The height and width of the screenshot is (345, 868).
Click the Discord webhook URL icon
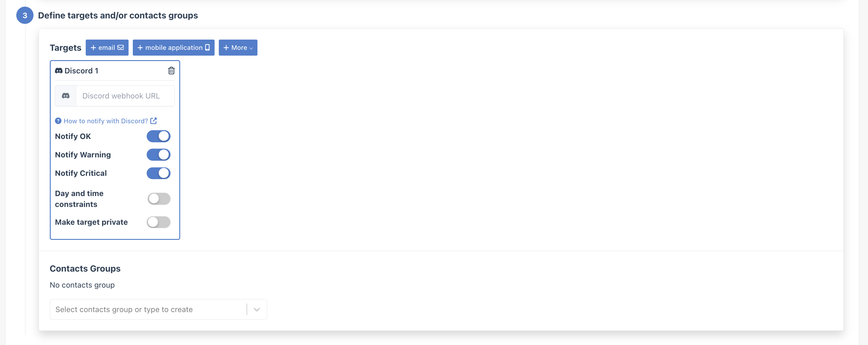(x=65, y=95)
